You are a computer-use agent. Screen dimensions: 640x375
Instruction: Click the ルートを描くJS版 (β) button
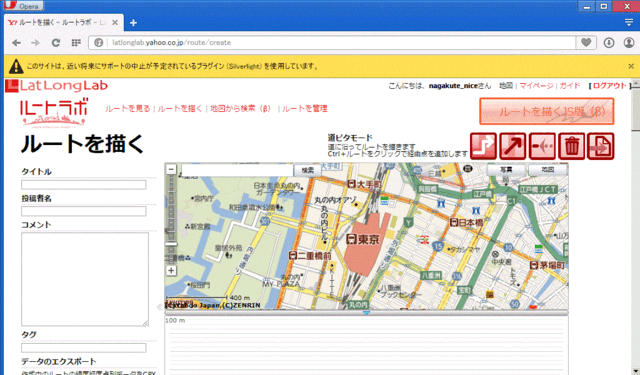pyautogui.click(x=547, y=111)
